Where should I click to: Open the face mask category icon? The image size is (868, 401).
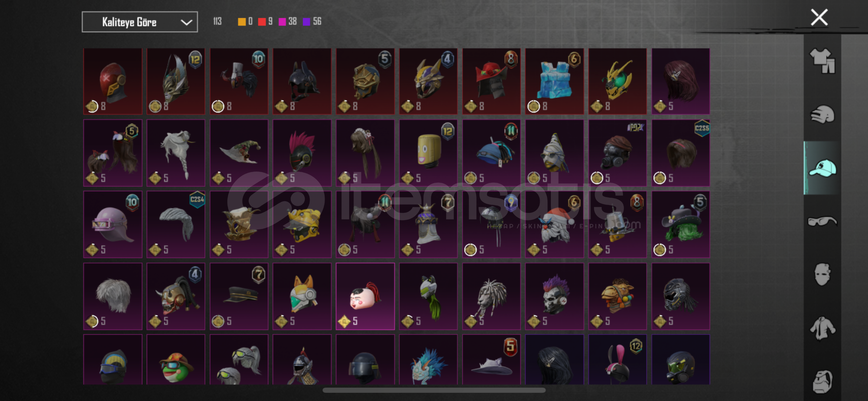(x=822, y=275)
